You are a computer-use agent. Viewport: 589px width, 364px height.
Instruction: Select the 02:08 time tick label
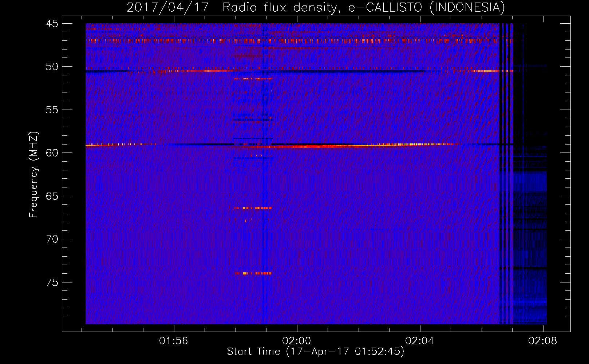click(x=543, y=341)
